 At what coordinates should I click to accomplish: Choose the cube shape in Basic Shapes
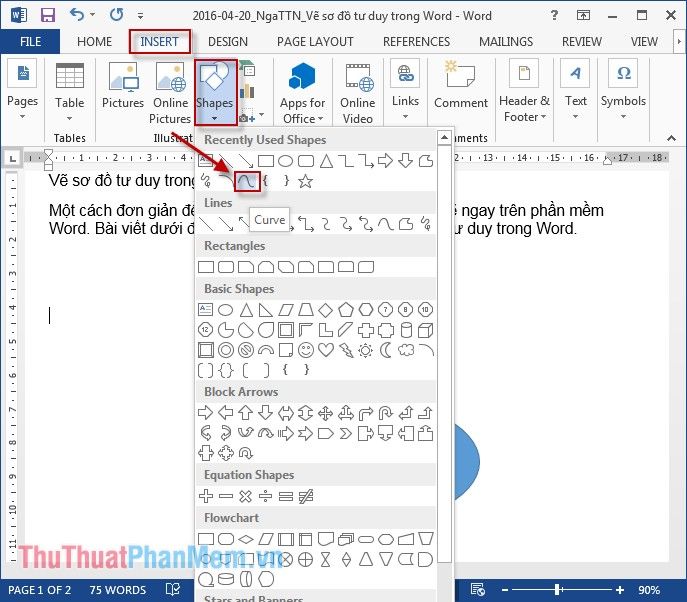tap(425, 330)
